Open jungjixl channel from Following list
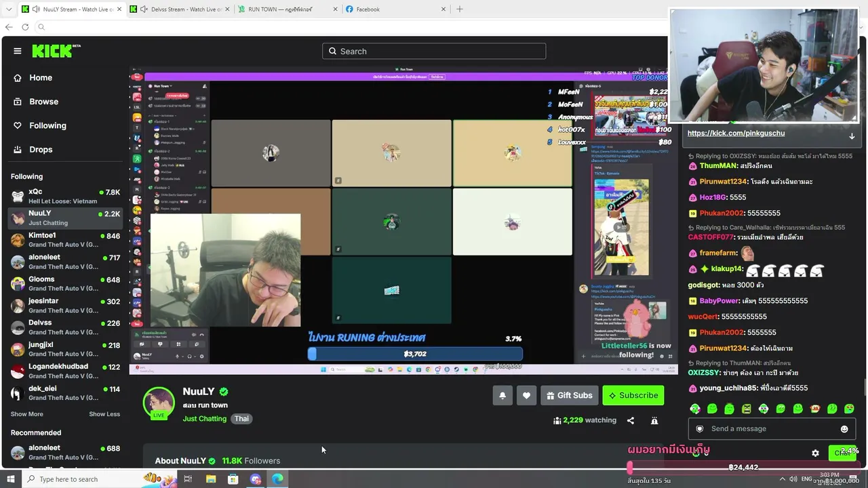The height and width of the screenshot is (488, 868). [65, 349]
